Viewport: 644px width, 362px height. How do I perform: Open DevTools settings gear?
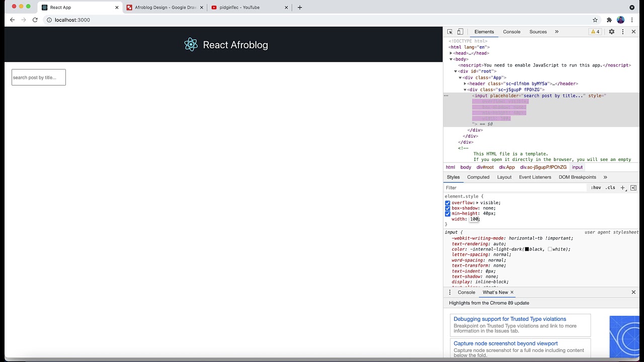612,32
